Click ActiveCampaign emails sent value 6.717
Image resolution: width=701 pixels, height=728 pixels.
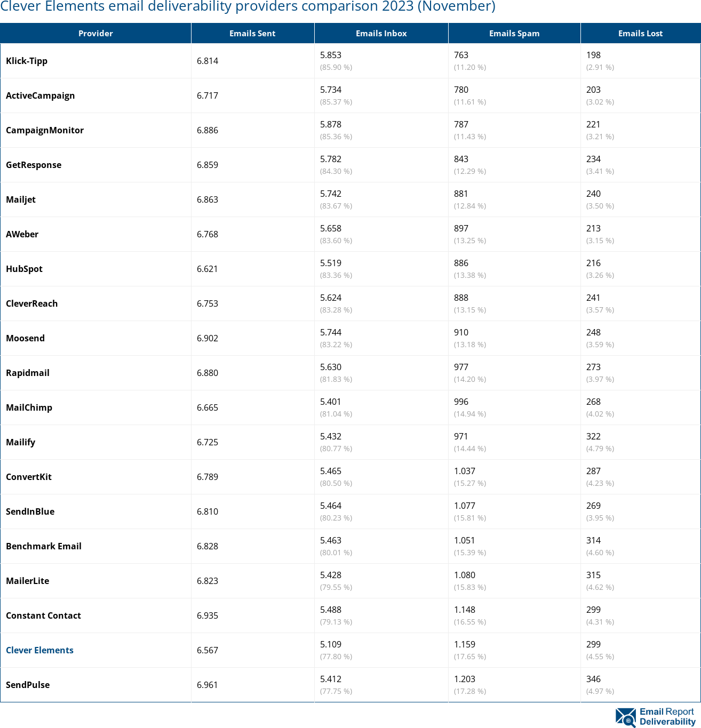[208, 95]
